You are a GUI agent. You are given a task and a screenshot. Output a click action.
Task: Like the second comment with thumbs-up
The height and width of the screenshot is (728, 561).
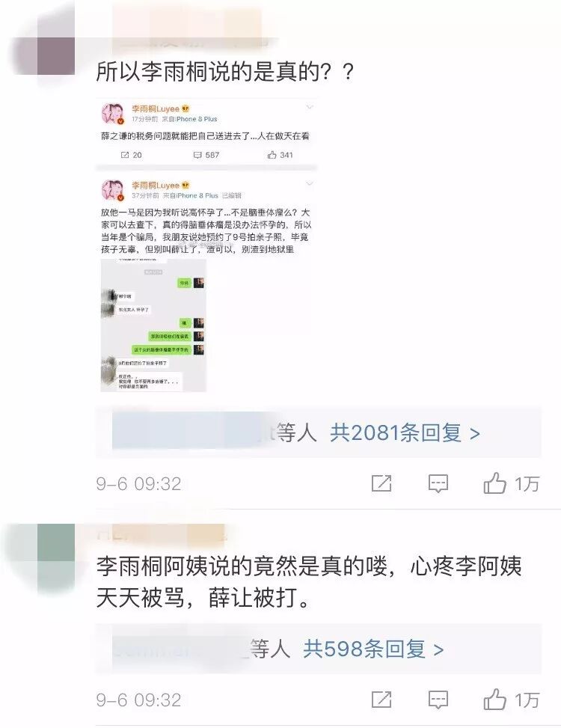coord(494,700)
